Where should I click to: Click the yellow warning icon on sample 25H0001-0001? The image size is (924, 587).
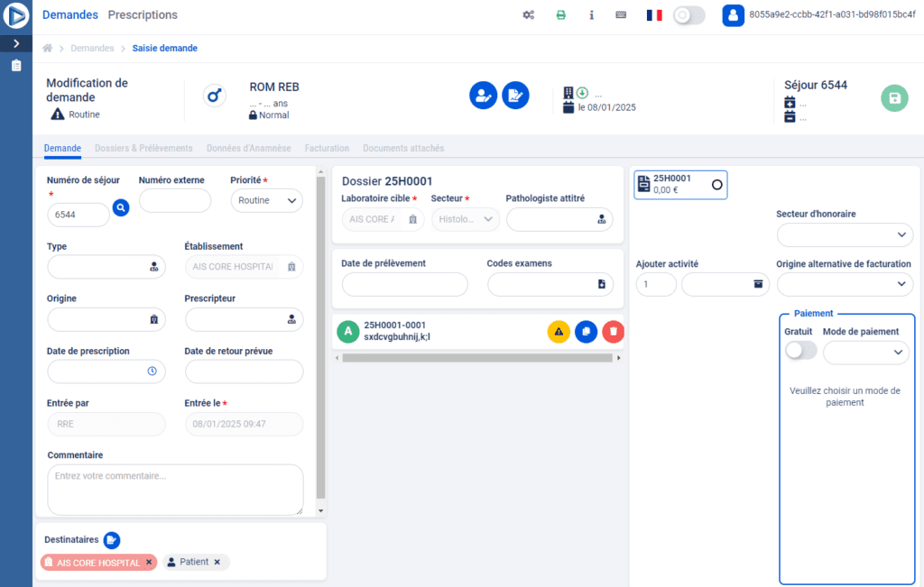point(559,332)
